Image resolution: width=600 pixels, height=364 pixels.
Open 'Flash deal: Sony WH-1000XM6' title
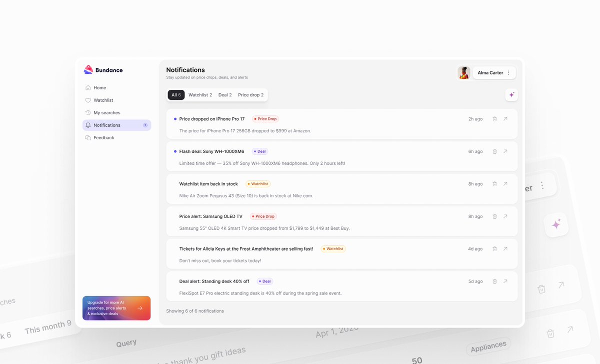(x=212, y=151)
